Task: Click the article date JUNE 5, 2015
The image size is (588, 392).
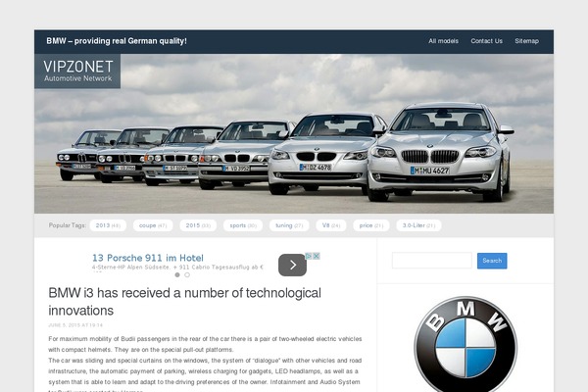Action: pos(75,325)
